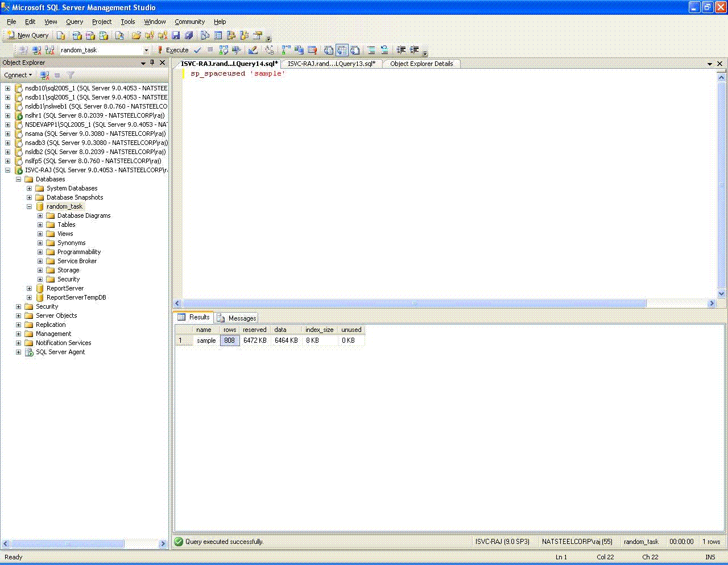Open Design Query in Editor
Image resolution: width=728 pixels, height=565 pixels.
253,50
